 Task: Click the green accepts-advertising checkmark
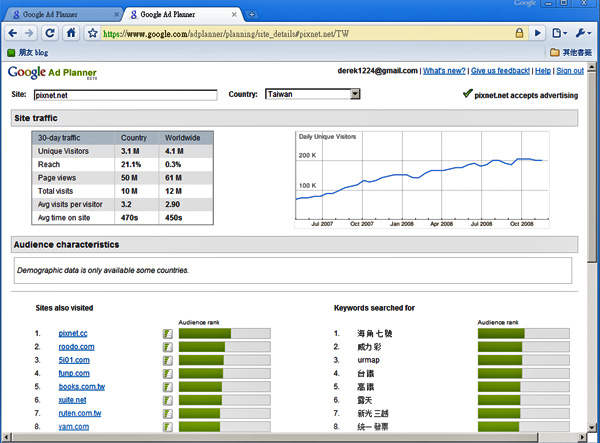tap(467, 93)
